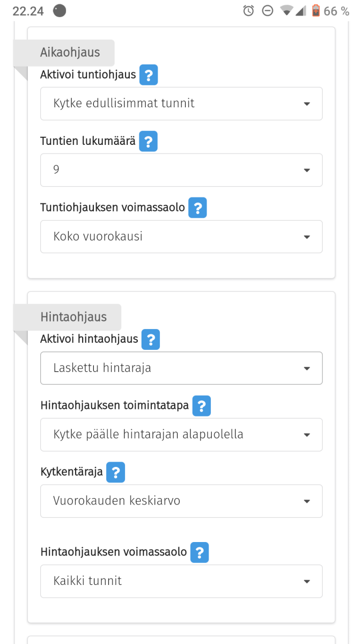Tap the Hintaohjaus section tab label
Screen dimensions: 362x644
[73, 317]
